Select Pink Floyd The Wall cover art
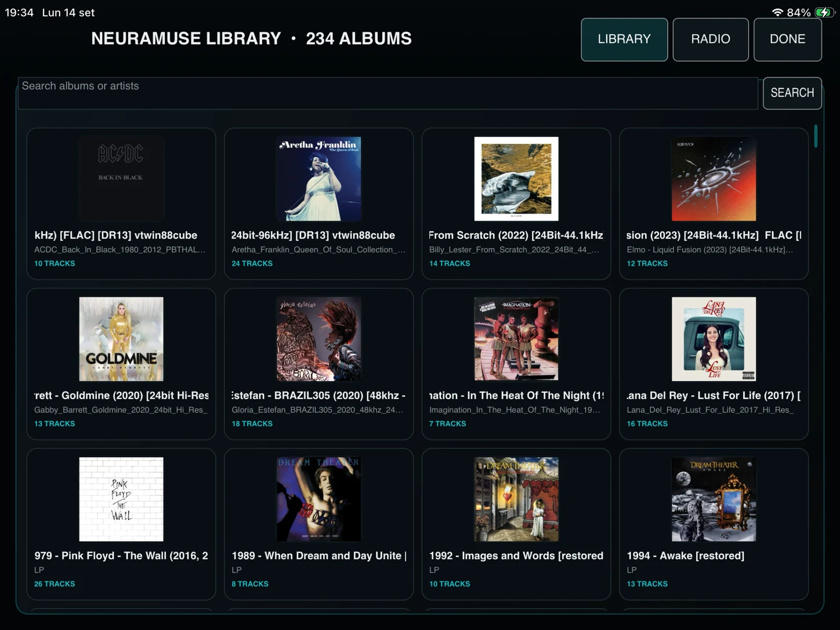The height and width of the screenshot is (630, 840). 121,499
